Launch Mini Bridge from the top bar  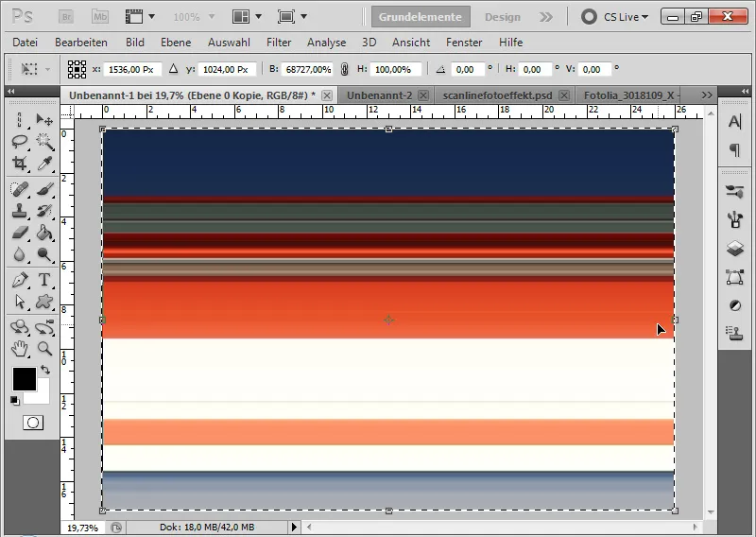coord(100,17)
